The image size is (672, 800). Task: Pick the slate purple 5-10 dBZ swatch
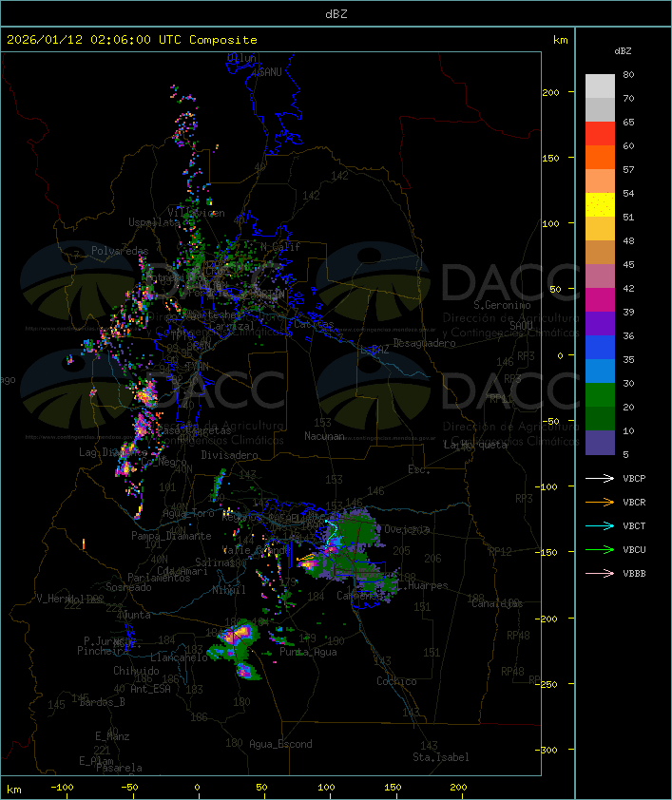pos(600,443)
